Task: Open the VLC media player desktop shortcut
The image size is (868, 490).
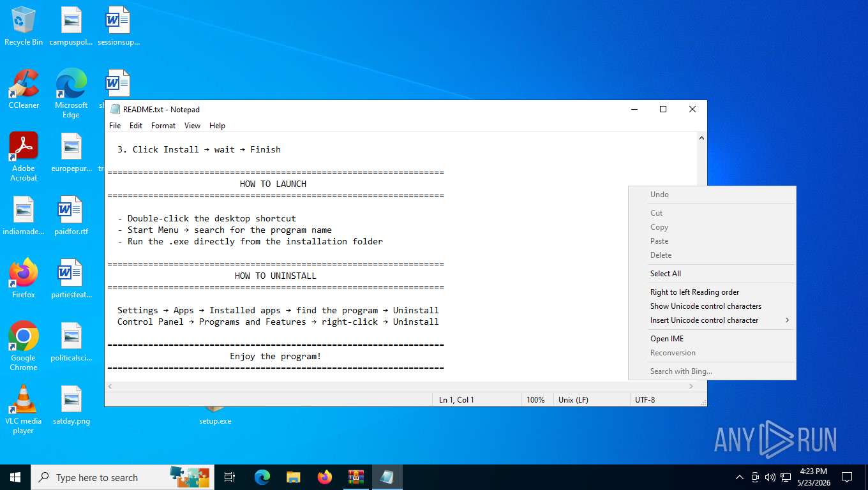Action: 24,410
